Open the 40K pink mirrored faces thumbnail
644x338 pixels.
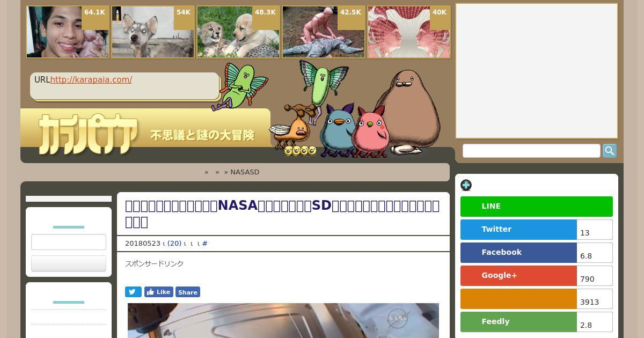[x=409, y=32]
